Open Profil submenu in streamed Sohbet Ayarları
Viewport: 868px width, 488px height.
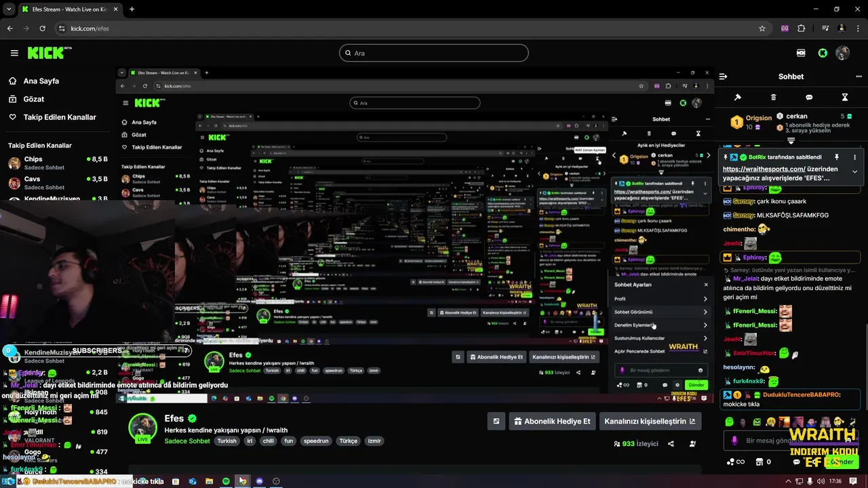(x=660, y=299)
